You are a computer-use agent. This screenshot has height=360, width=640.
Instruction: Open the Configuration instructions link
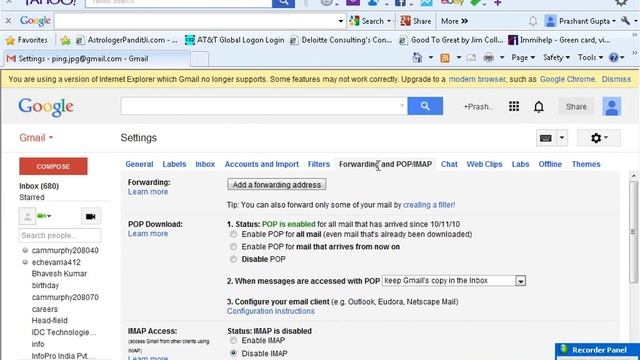tap(271, 311)
